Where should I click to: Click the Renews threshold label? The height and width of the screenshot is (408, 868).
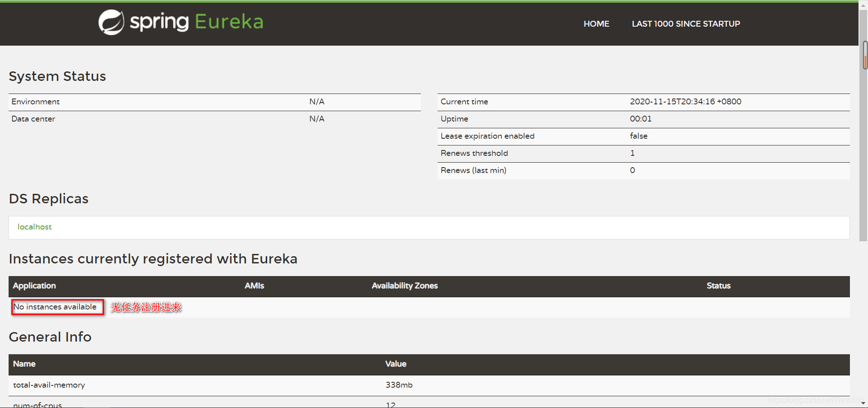point(474,153)
